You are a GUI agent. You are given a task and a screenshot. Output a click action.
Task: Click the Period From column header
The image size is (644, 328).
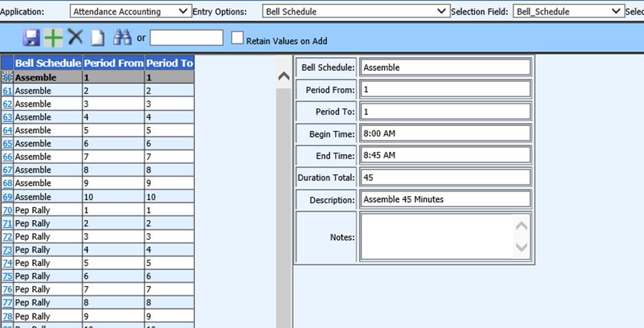(114, 63)
